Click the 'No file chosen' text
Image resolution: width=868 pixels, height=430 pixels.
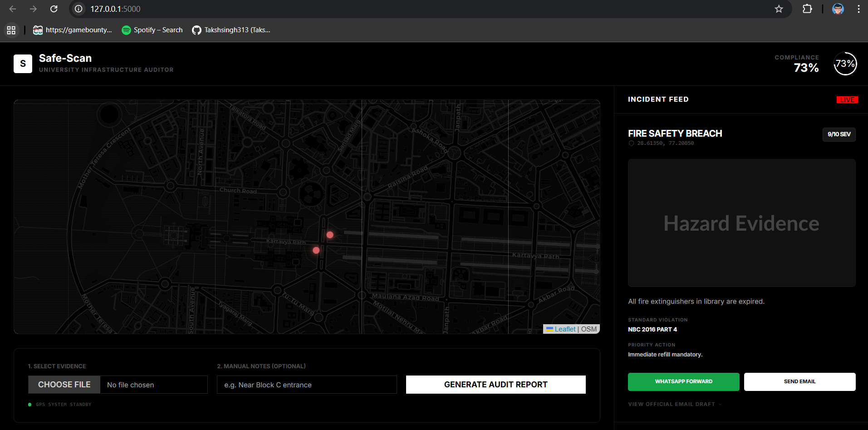click(x=131, y=385)
